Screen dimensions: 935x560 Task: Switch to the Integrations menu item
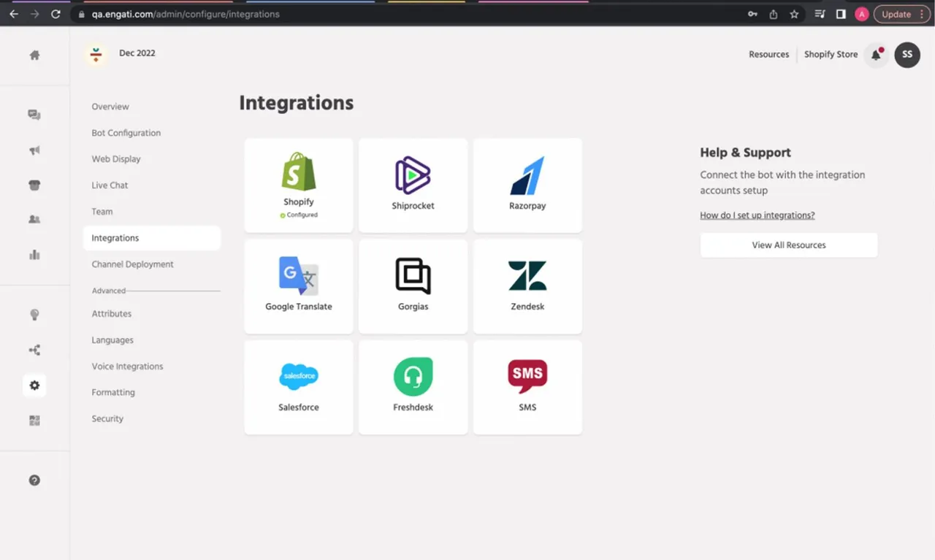(115, 237)
